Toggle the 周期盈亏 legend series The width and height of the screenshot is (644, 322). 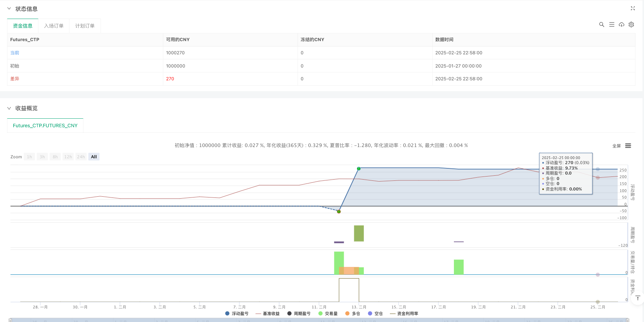tap(299, 313)
